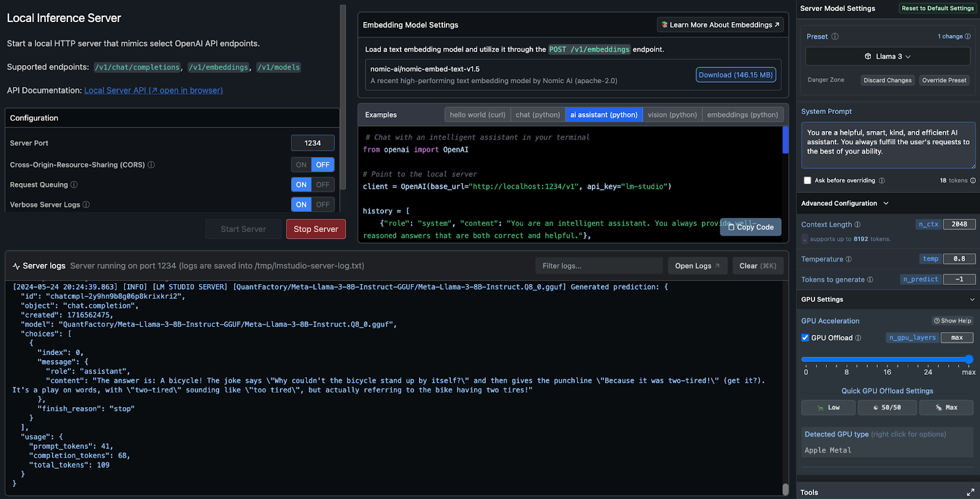The width and height of the screenshot is (980, 499).
Task: Click the info icon beside '1 change'
Action: point(968,37)
